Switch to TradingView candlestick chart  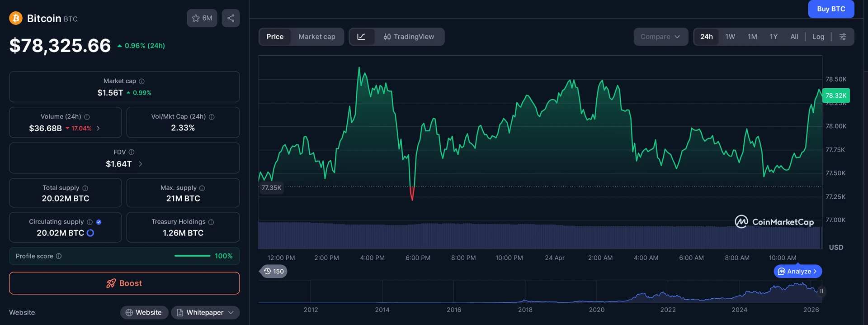click(409, 37)
